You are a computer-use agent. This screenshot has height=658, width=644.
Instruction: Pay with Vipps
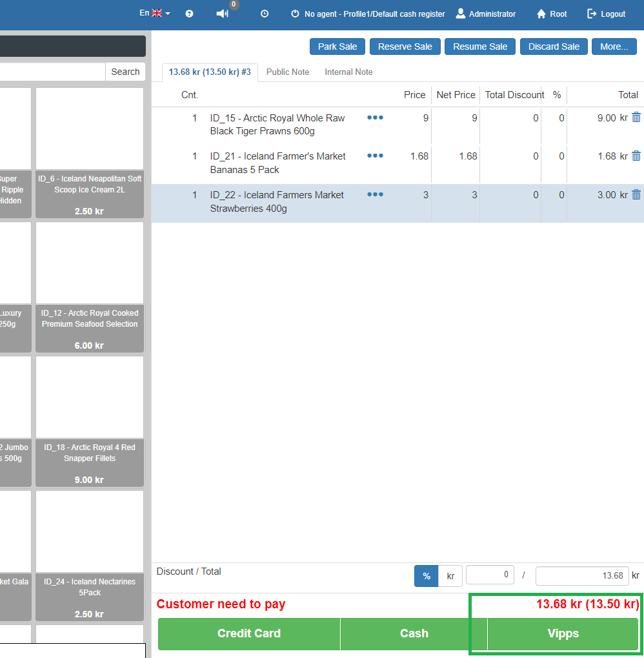(x=563, y=633)
